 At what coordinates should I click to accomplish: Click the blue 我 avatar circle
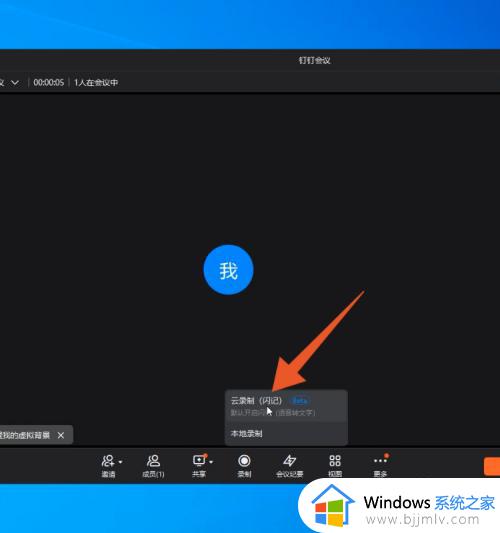coord(228,270)
